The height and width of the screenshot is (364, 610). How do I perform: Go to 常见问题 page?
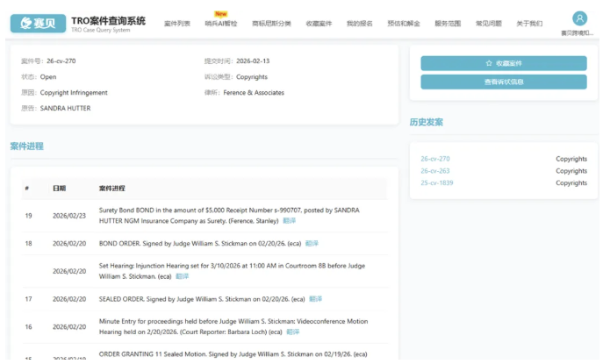(x=488, y=24)
